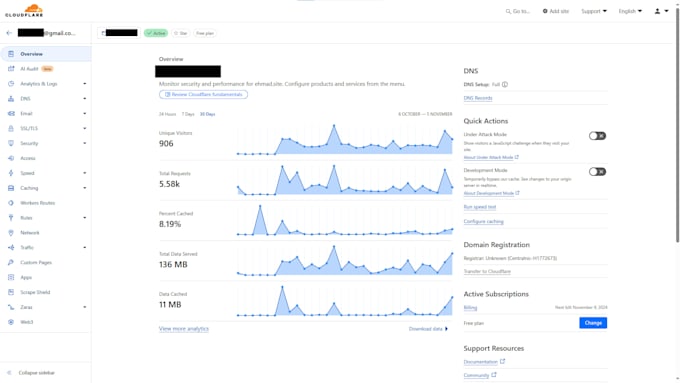Open the English language dropdown

[x=630, y=11]
